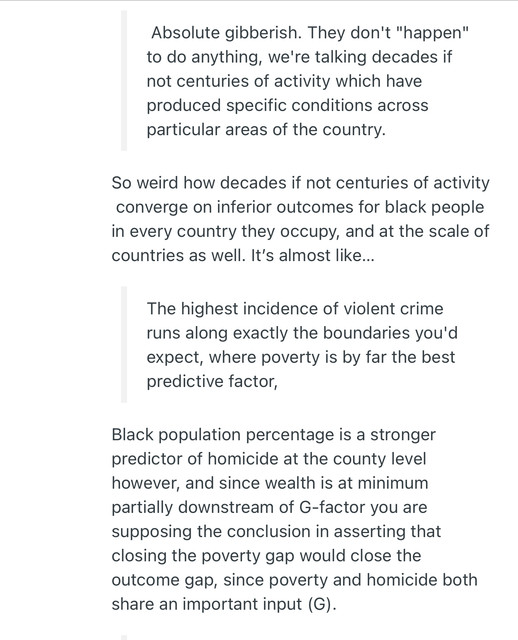
Task: Click the line "outcome gap, since poverty and homicide"
Action: point(294,580)
